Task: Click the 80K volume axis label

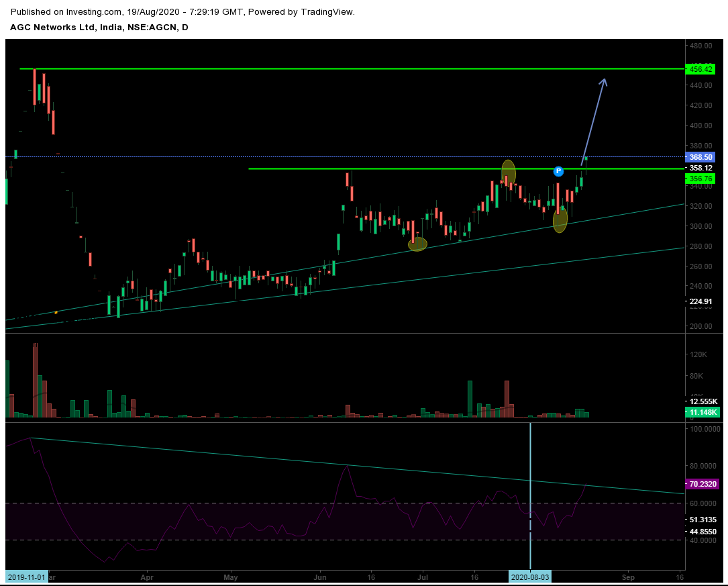Action: tap(696, 376)
